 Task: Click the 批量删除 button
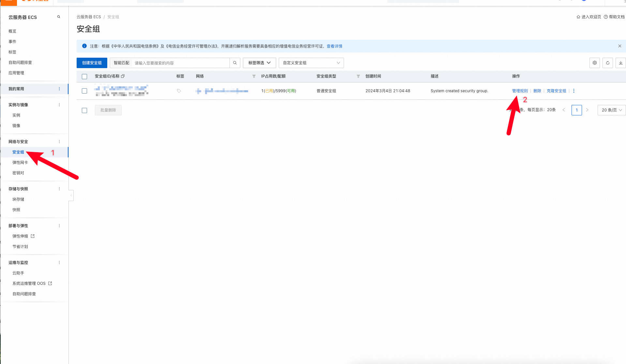point(108,110)
